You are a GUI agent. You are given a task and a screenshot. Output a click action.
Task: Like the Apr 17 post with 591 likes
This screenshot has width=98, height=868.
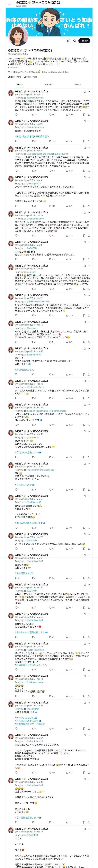(50, 115)
